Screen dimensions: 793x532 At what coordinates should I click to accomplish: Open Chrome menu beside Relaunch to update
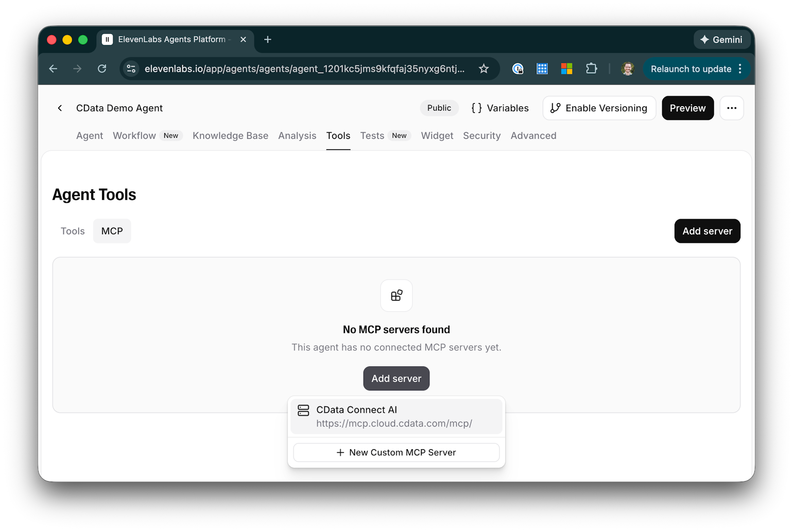tap(740, 69)
